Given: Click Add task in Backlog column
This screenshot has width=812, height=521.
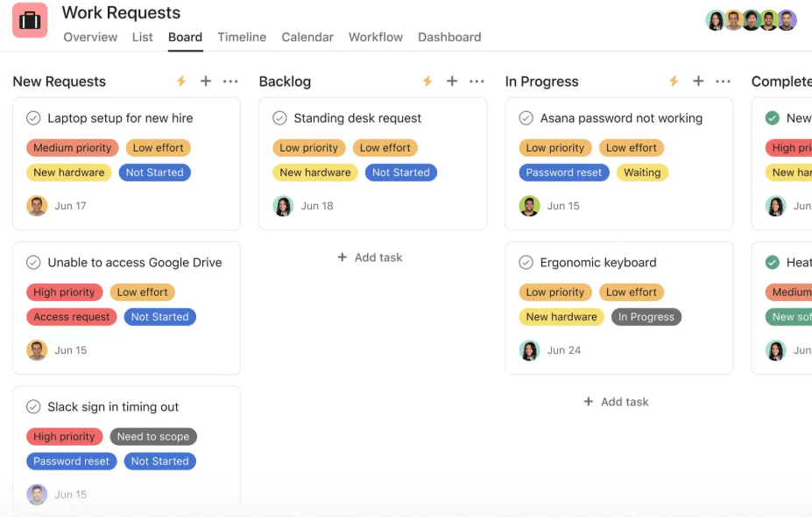Looking at the screenshot, I should click(370, 257).
